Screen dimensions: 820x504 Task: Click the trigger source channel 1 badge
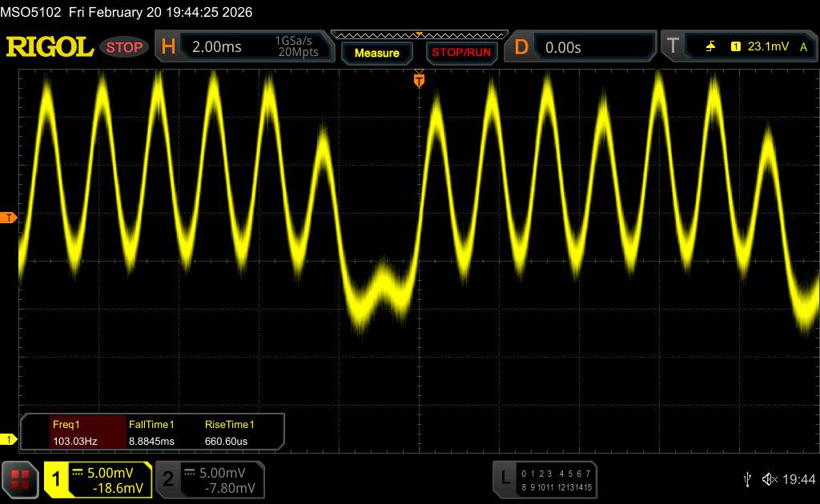(735, 47)
